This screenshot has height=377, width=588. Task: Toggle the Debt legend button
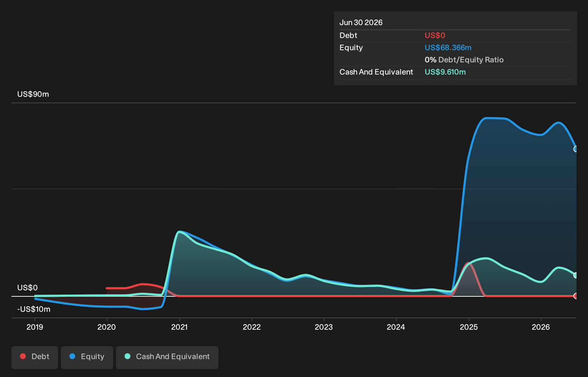point(35,357)
